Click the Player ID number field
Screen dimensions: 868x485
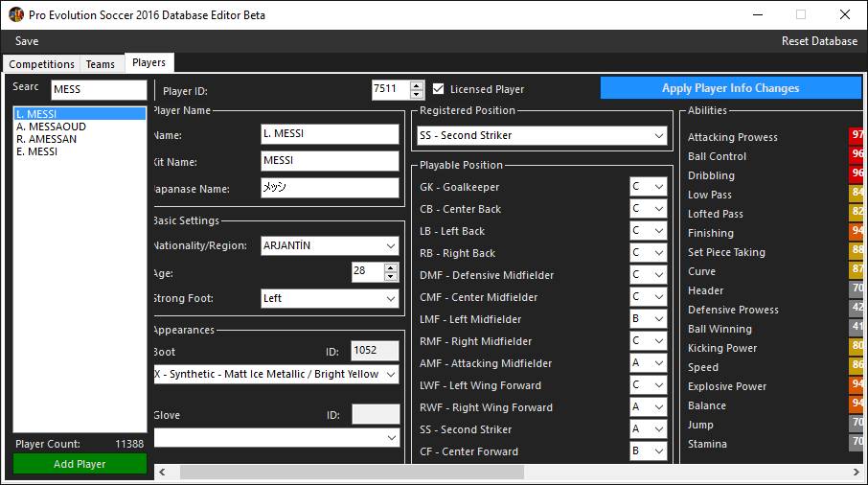[391, 90]
